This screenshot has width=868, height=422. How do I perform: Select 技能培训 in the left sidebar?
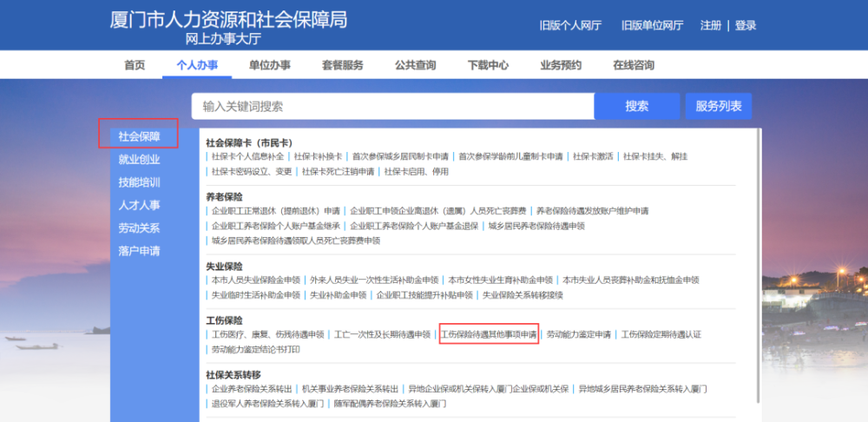pyautogui.click(x=139, y=182)
